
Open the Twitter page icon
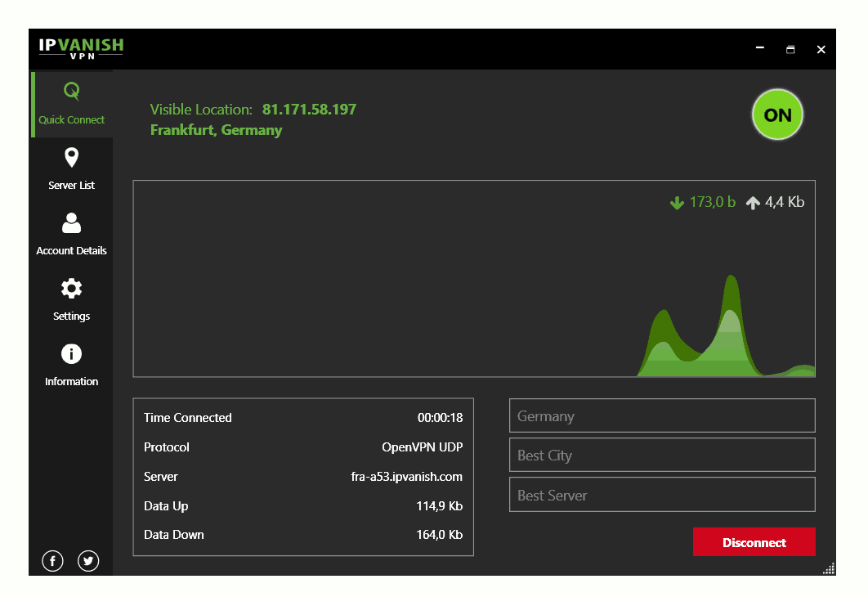(x=88, y=561)
